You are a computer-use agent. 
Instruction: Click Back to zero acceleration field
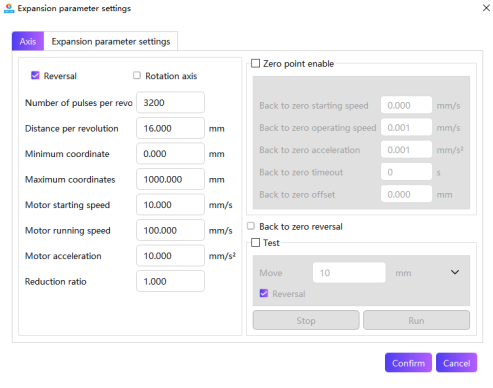pos(406,150)
